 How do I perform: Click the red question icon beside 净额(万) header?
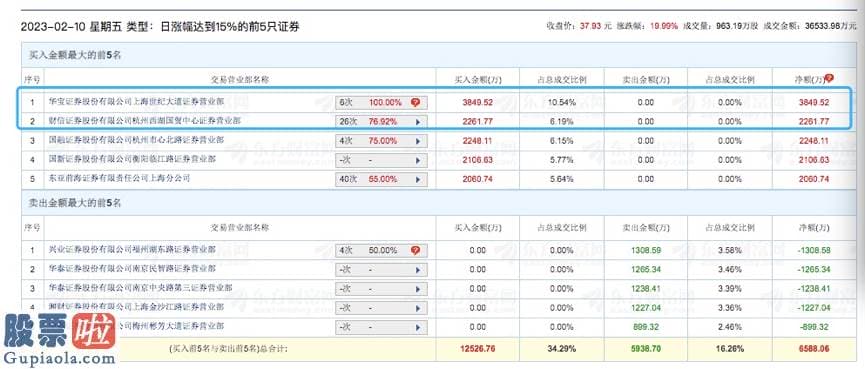pyautogui.click(x=829, y=78)
